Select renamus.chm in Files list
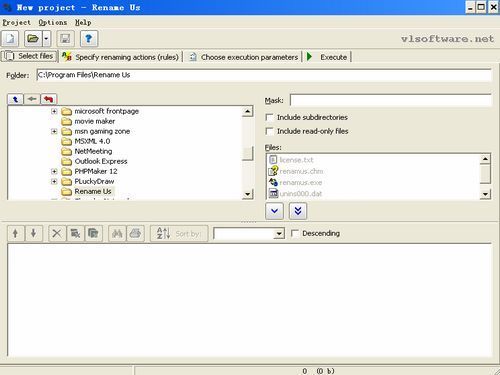The image size is (500, 375). (301, 171)
